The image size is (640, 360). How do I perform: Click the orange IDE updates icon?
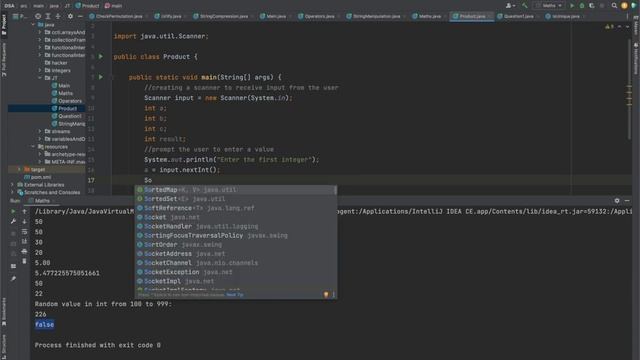pyautogui.click(x=624, y=6)
